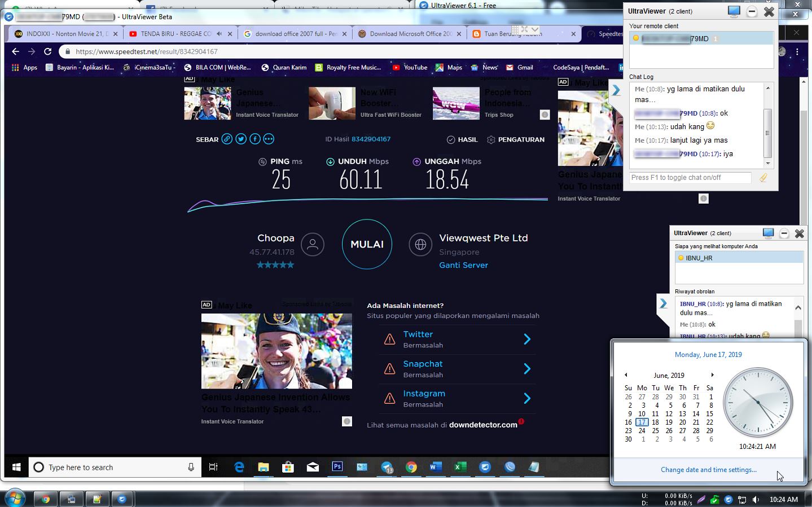This screenshot has width=812, height=507.
Task: Click monitor icon in lower UltraViewer panel
Action: point(768,233)
